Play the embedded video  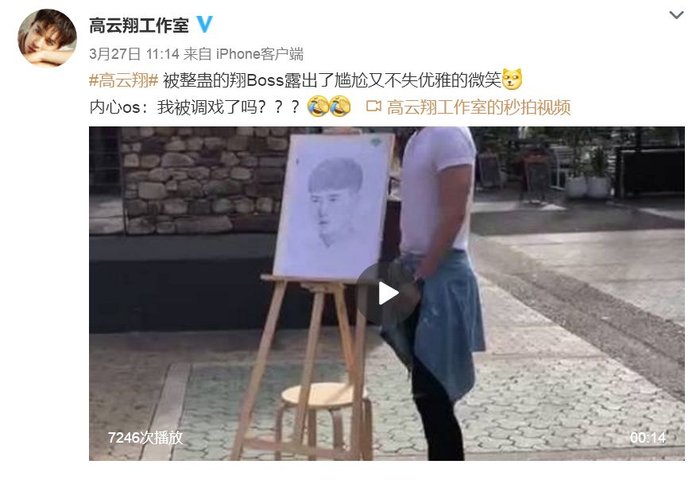tap(388, 294)
